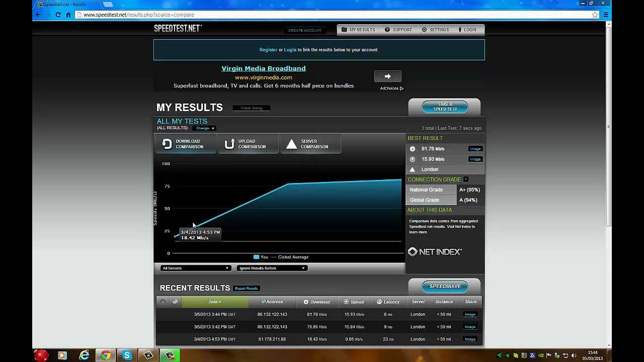The height and width of the screenshot is (362, 644).
Task: Click the Speedwave button
Action: coord(445,287)
